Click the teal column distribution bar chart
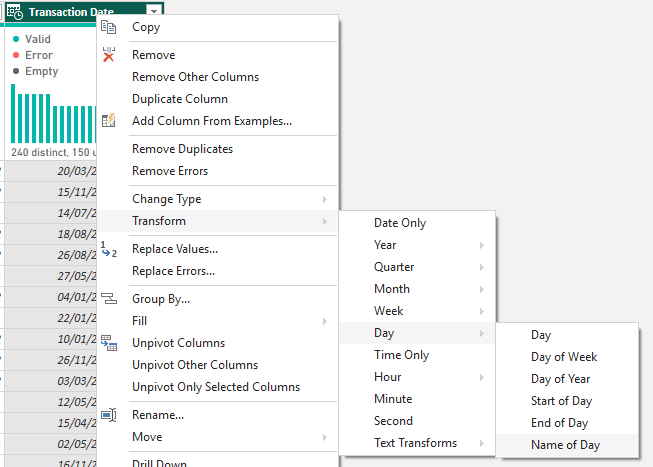Viewport: 653px width, 467px height. pyautogui.click(x=50, y=115)
